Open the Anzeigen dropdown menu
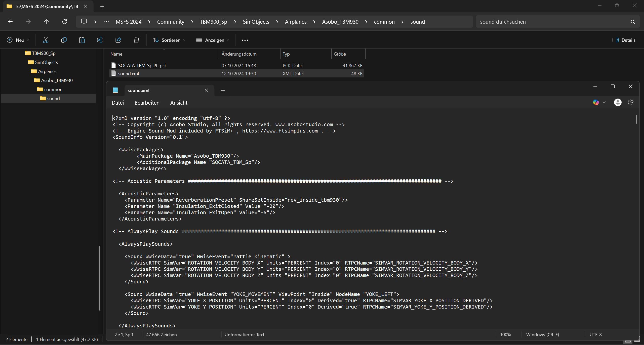Image resolution: width=644 pixels, height=345 pixels. click(x=213, y=40)
